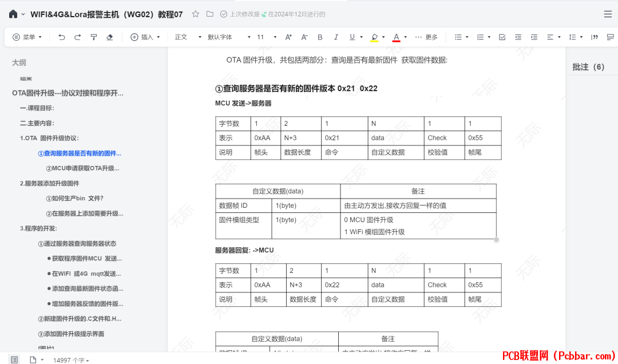Open page view icon in status bar
The image size is (618, 364).
click(x=33, y=359)
